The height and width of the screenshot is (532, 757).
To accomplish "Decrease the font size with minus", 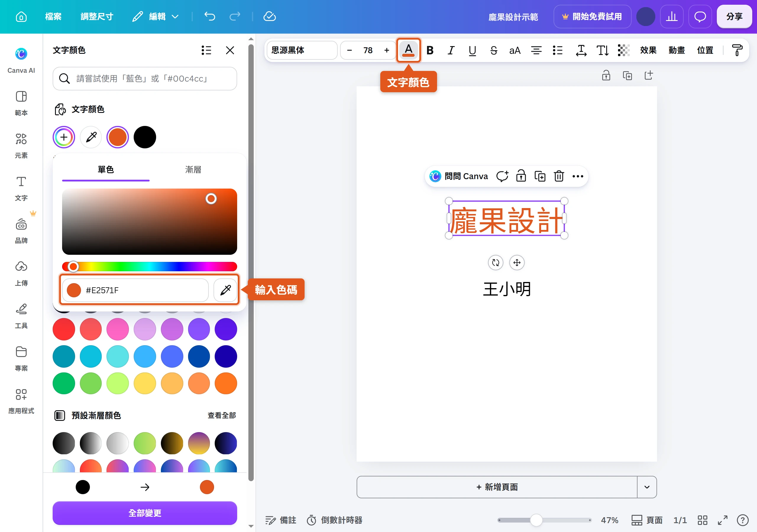I will click(x=350, y=50).
